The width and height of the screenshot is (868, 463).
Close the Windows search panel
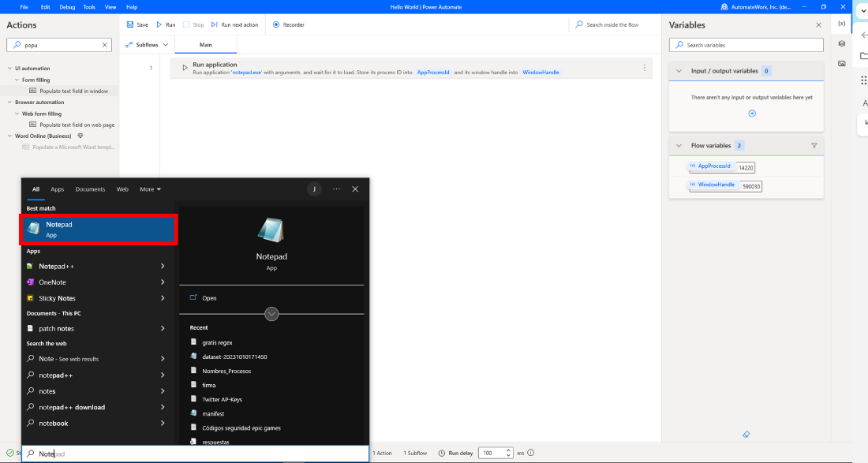355,189
